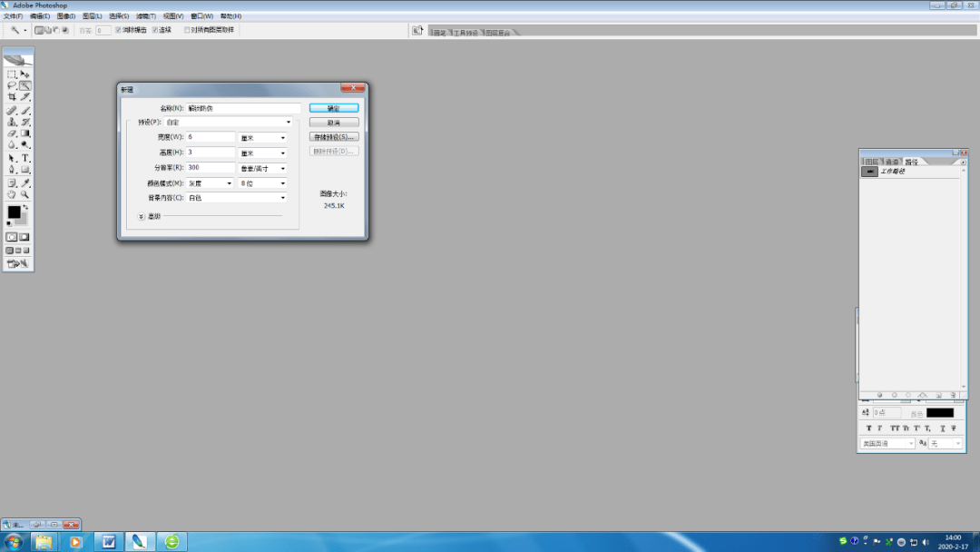Click the 确定 OK button
The image size is (980, 552).
click(x=334, y=108)
